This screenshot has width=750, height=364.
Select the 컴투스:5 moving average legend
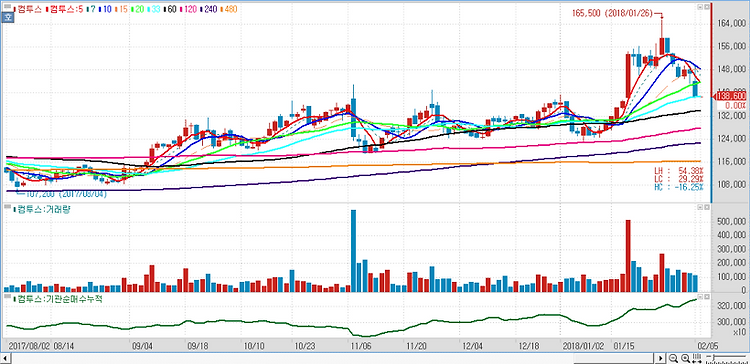tap(66, 9)
